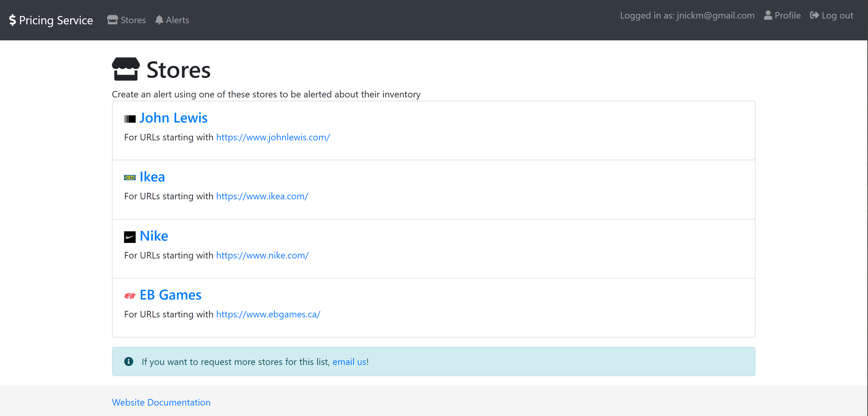Click the Nike store icon

click(x=130, y=235)
